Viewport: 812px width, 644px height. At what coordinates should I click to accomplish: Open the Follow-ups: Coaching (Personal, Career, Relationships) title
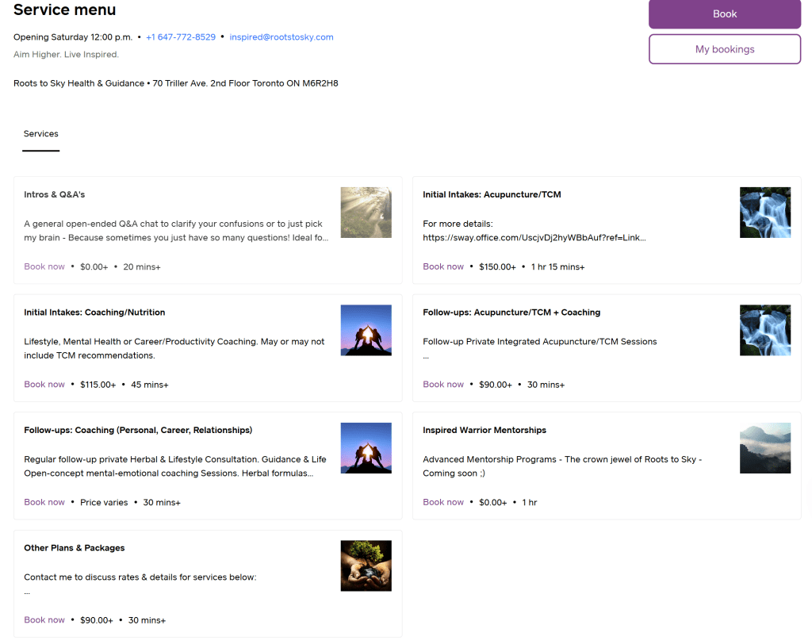138,430
